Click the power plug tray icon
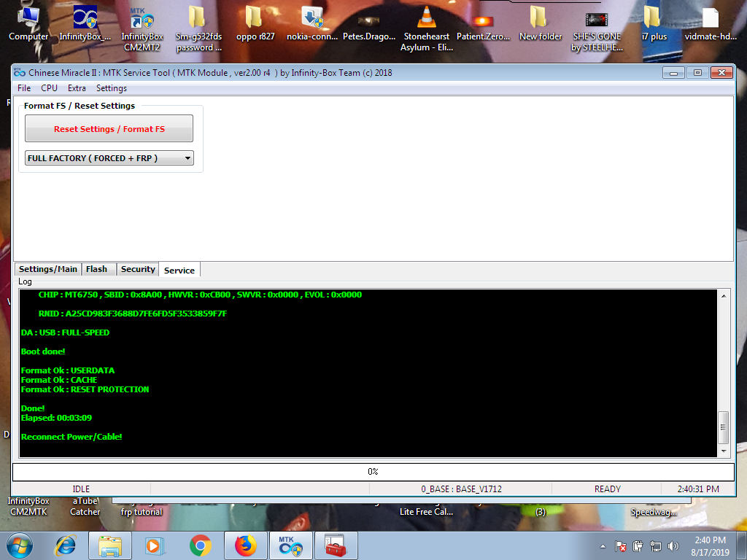Viewport: 747px width, 560px height. (x=638, y=546)
